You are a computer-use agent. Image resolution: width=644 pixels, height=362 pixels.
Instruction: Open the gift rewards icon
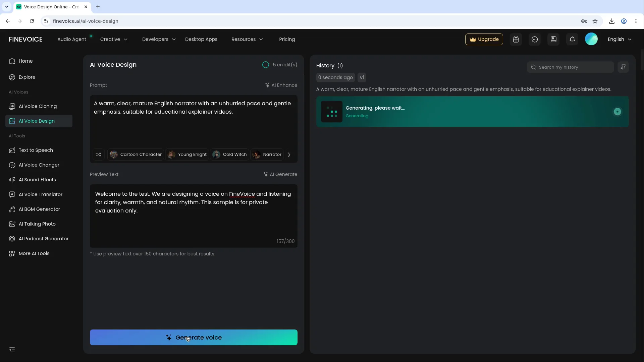tap(516, 39)
